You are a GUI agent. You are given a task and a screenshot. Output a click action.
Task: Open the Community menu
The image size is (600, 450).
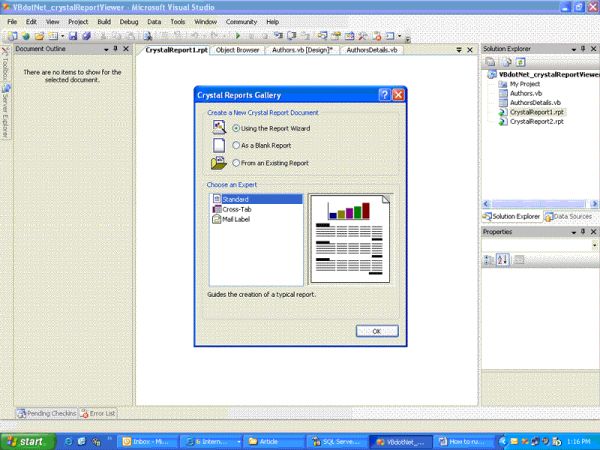tap(241, 22)
